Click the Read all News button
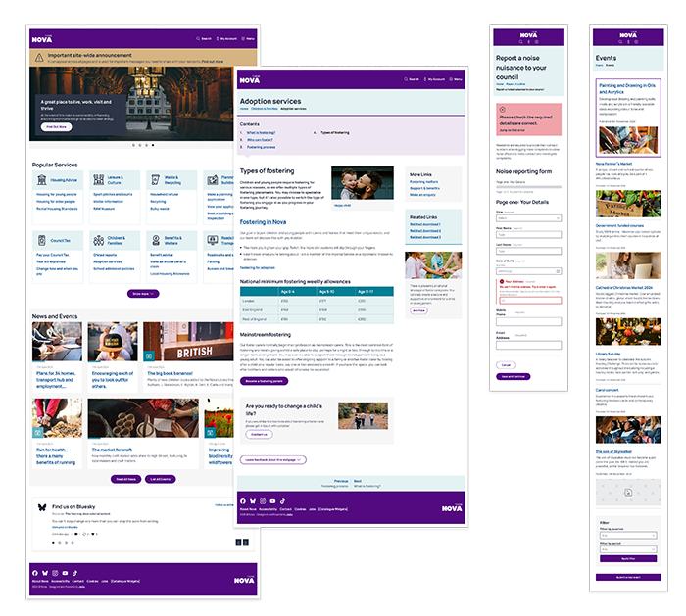The width and height of the screenshot is (686, 616). 126,479
